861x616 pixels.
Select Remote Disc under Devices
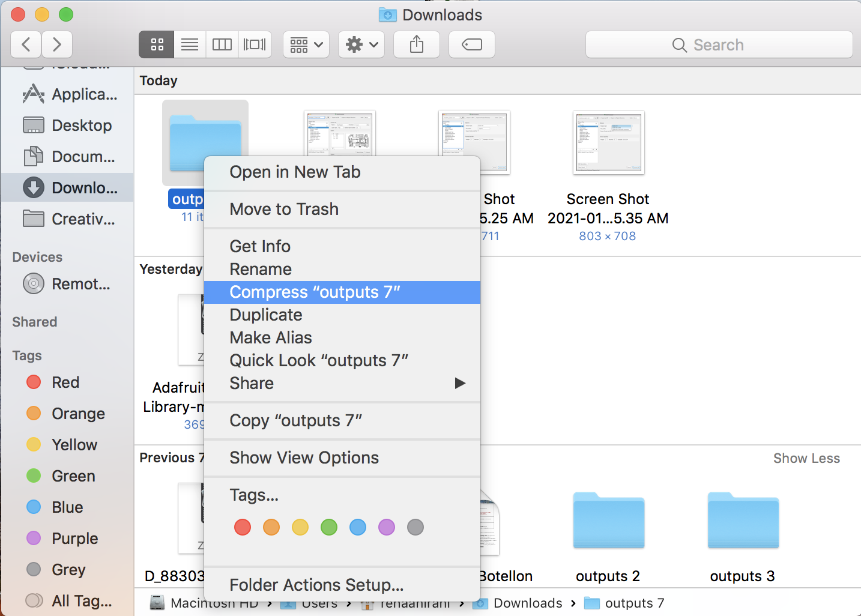[67, 284]
